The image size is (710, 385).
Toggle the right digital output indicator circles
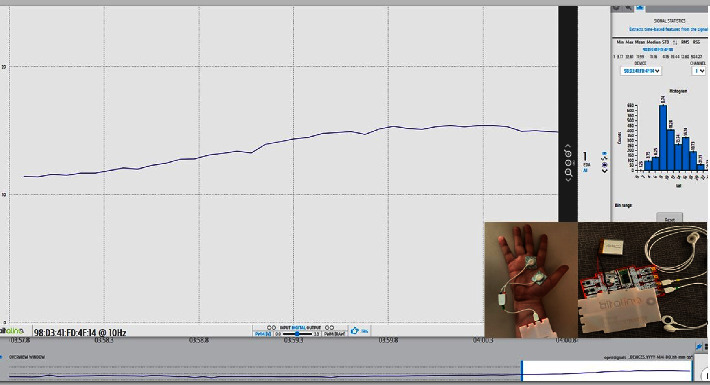click(329, 327)
